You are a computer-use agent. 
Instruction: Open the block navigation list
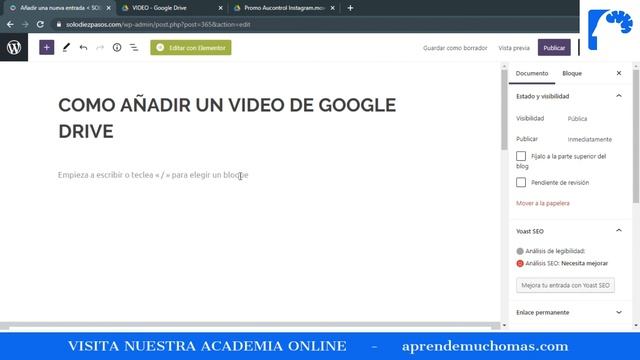134,48
